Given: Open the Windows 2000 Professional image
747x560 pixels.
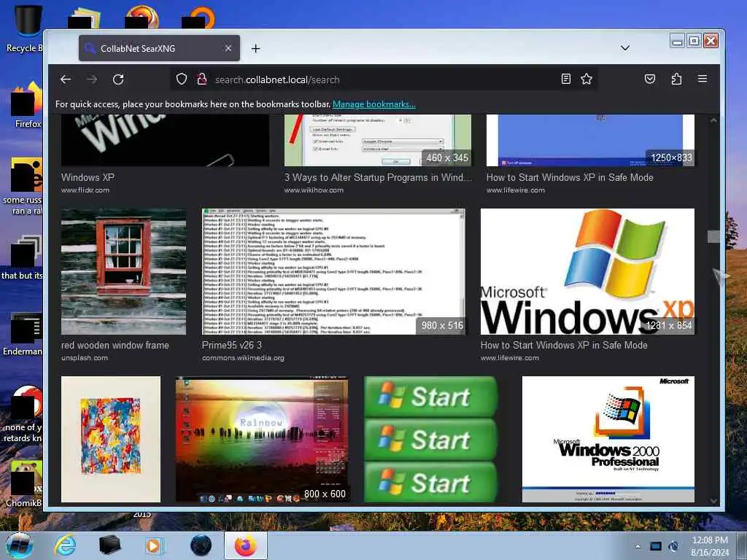Looking at the screenshot, I should 608,439.
